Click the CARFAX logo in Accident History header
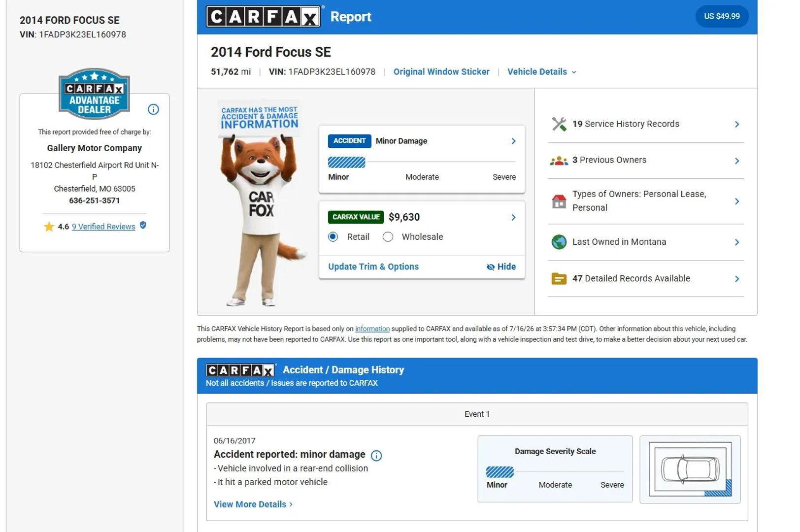 pyautogui.click(x=240, y=370)
